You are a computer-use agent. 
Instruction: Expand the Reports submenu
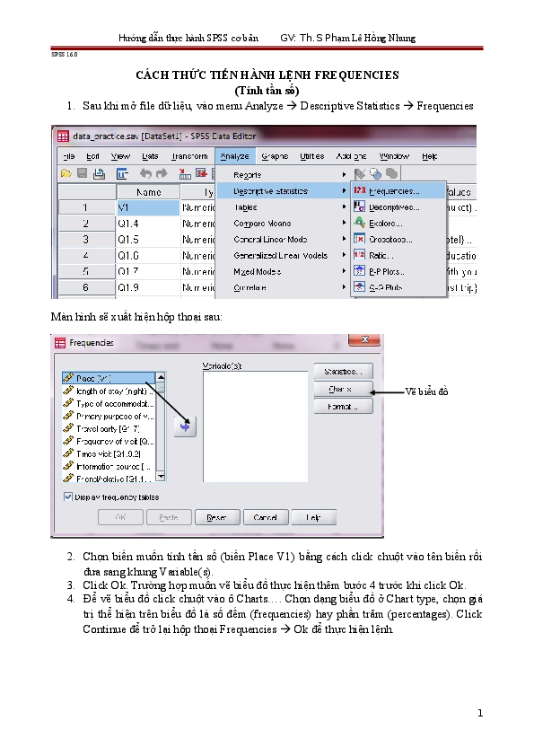283,174
